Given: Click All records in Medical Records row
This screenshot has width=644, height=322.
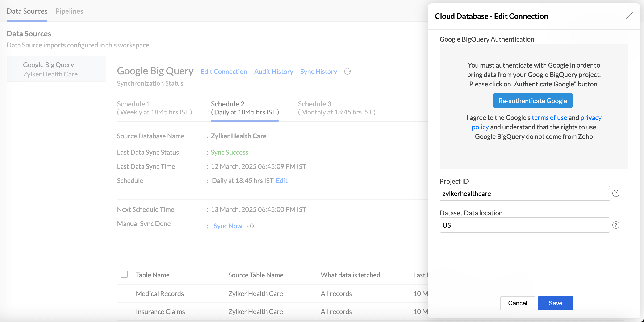Looking at the screenshot, I should click(x=336, y=293).
